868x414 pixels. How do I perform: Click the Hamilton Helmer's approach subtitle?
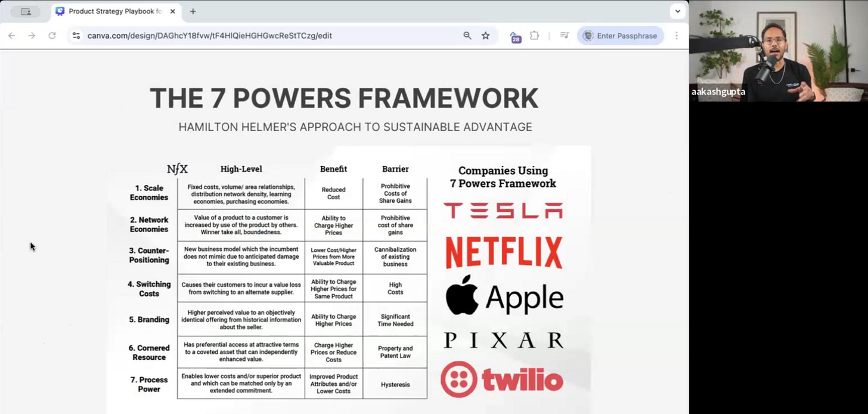(x=355, y=127)
